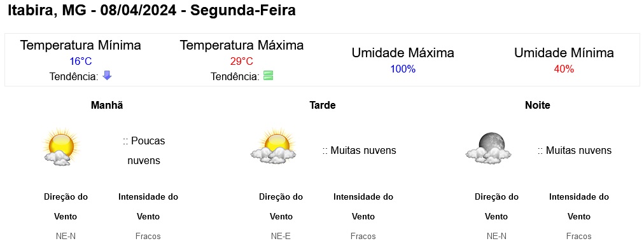Click the 40% minimum humidity value

(x=564, y=69)
